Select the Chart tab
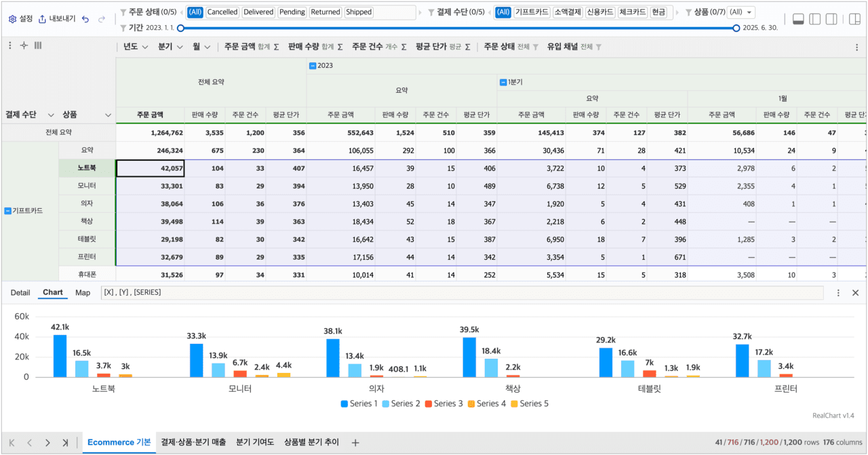This screenshot has height=455, width=868. [52, 292]
